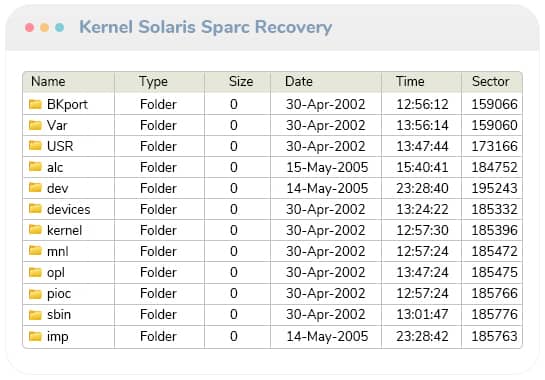The width and height of the screenshot is (545, 380).
Task: Select the Var folder icon
Action: coord(35,125)
